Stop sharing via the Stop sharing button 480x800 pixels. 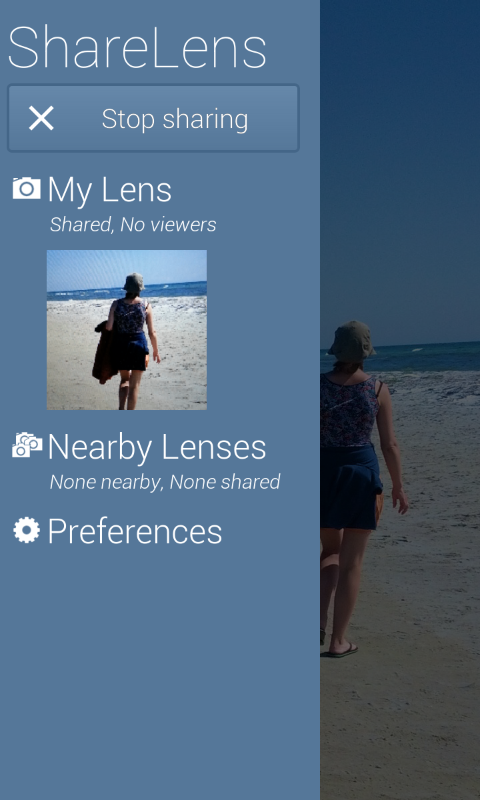coord(153,118)
